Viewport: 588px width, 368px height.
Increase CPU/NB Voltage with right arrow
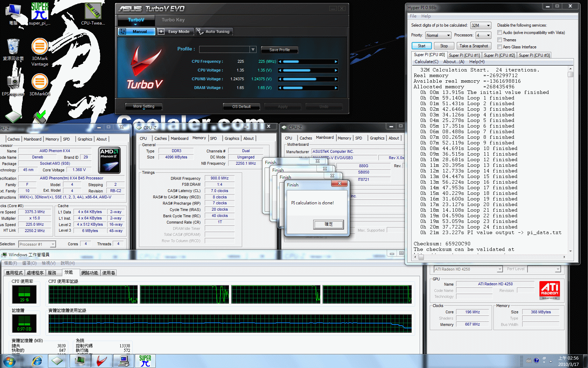pos(336,79)
